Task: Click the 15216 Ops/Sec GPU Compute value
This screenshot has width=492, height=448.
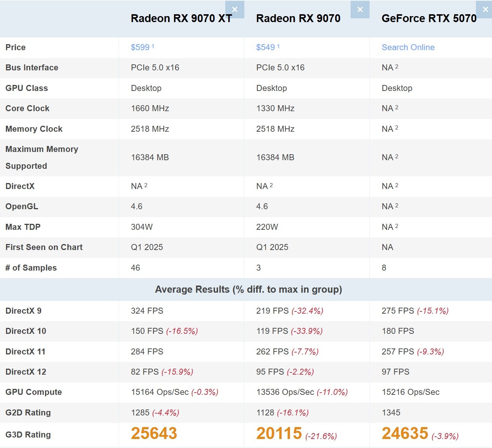Action: click(x=410, y=392)
